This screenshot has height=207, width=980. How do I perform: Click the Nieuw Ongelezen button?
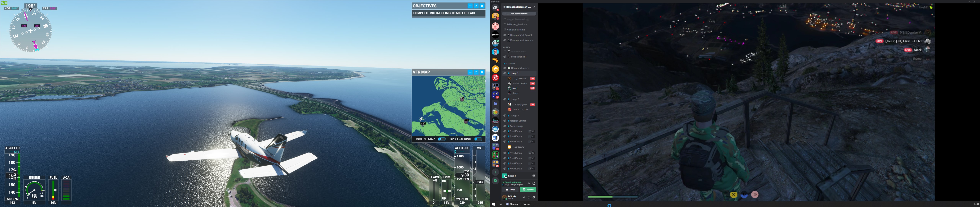click(519, 13)
